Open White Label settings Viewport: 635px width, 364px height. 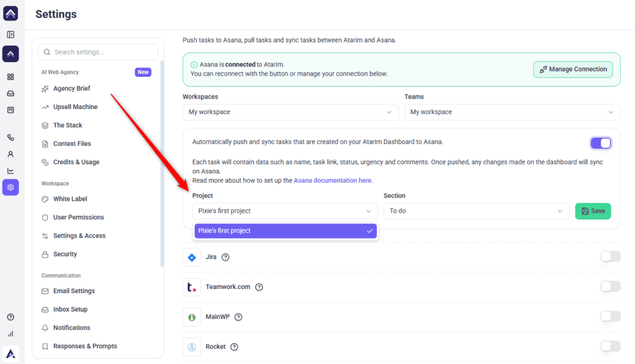click(70, 199)
